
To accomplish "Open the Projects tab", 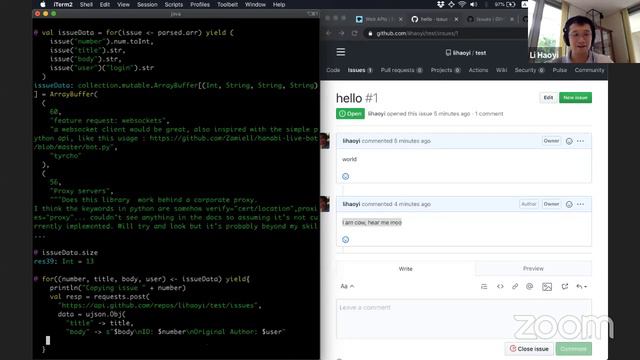I will click(445, 70).
